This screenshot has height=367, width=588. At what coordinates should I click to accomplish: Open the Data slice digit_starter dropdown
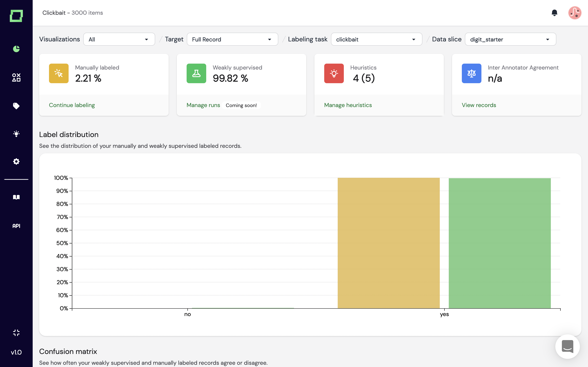click(510, 39)
